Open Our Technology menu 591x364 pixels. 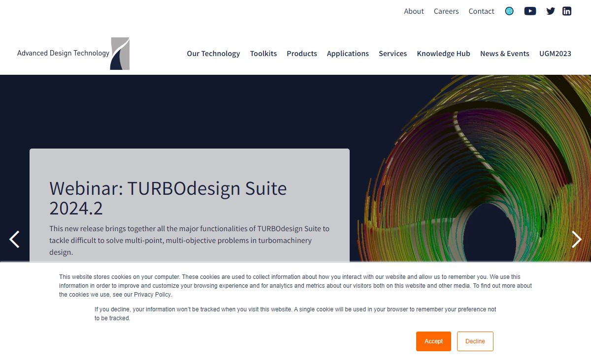pyautogui.click(x=213, y=53)
